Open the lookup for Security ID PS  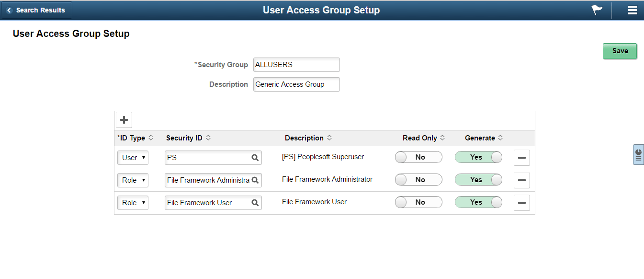point(255,157)
